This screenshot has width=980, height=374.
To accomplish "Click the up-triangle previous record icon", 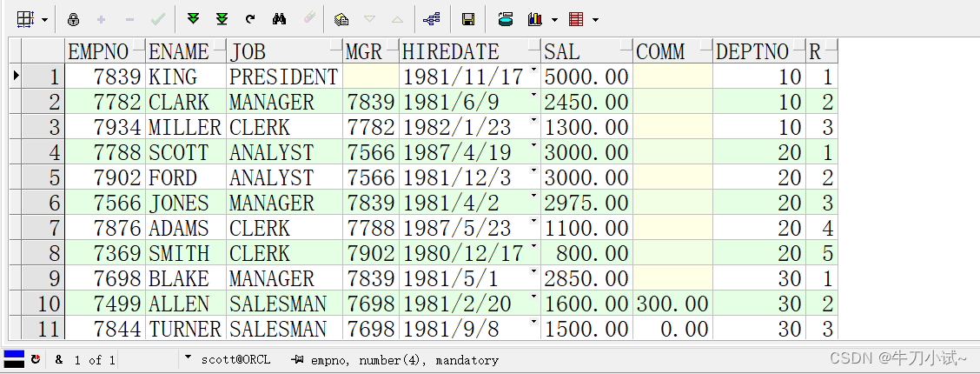I will tap(398, 19).
